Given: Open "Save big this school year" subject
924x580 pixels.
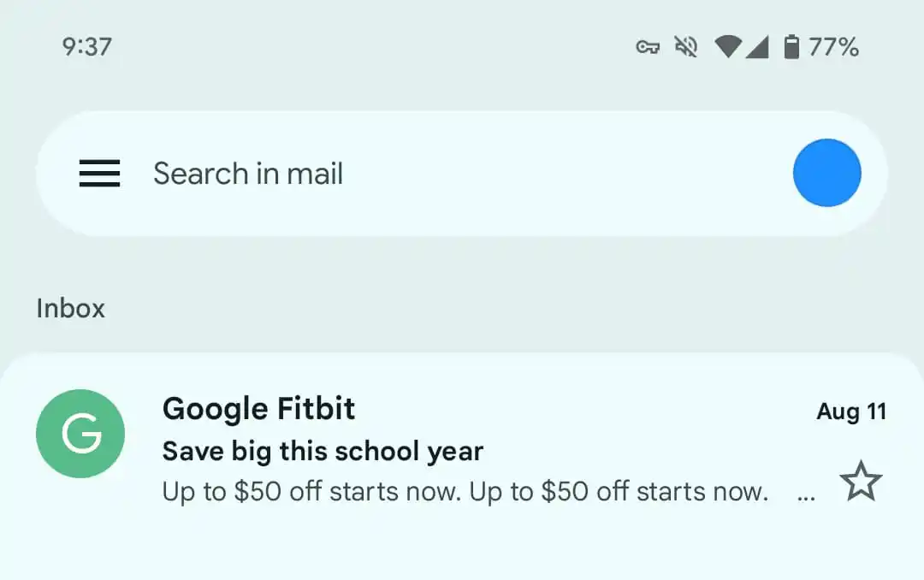Looking at the screenshot, I should pyautogui.click(x=323, y=451).
